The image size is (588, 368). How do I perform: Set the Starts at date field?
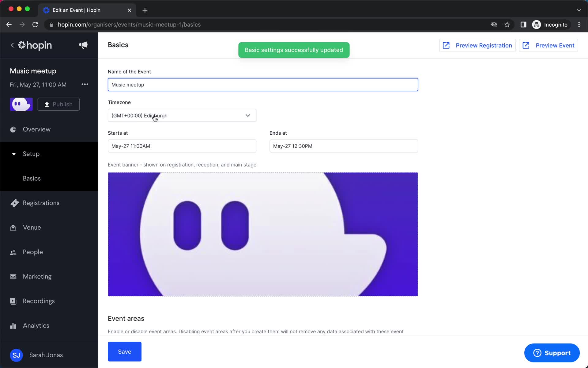182,146
